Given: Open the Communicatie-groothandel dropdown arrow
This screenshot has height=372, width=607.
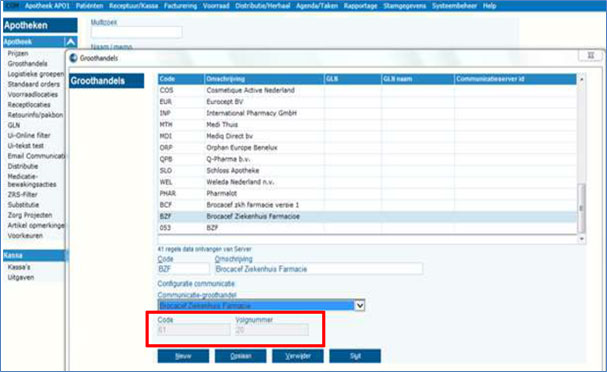Looking at the screenshot, I should click(360, 305).
